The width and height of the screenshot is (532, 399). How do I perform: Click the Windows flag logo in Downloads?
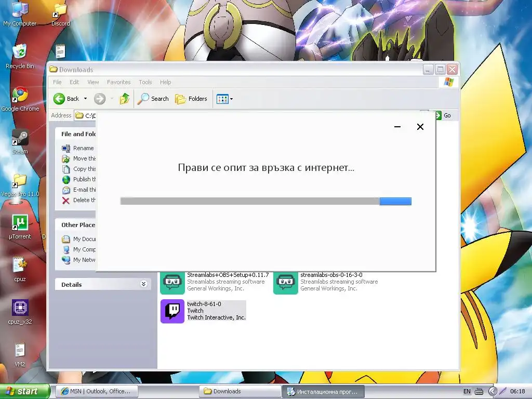448,82
